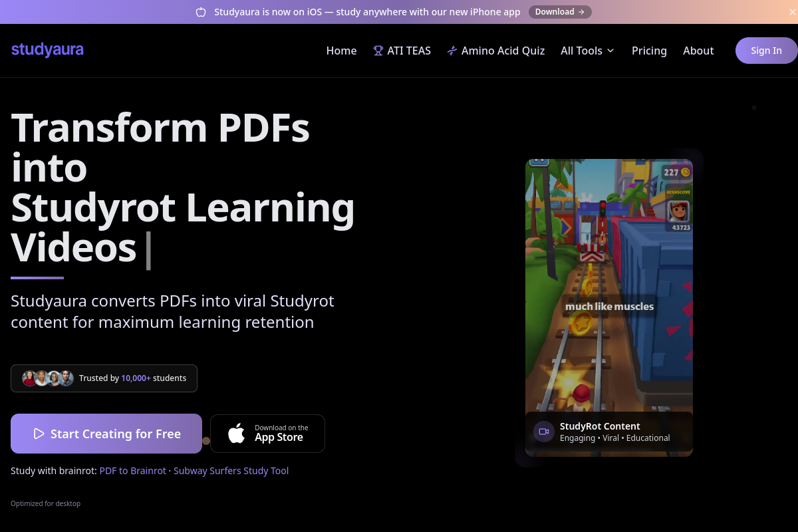The image size is (798, 532).
Task: Open the Home nav link
Action: 341,51
